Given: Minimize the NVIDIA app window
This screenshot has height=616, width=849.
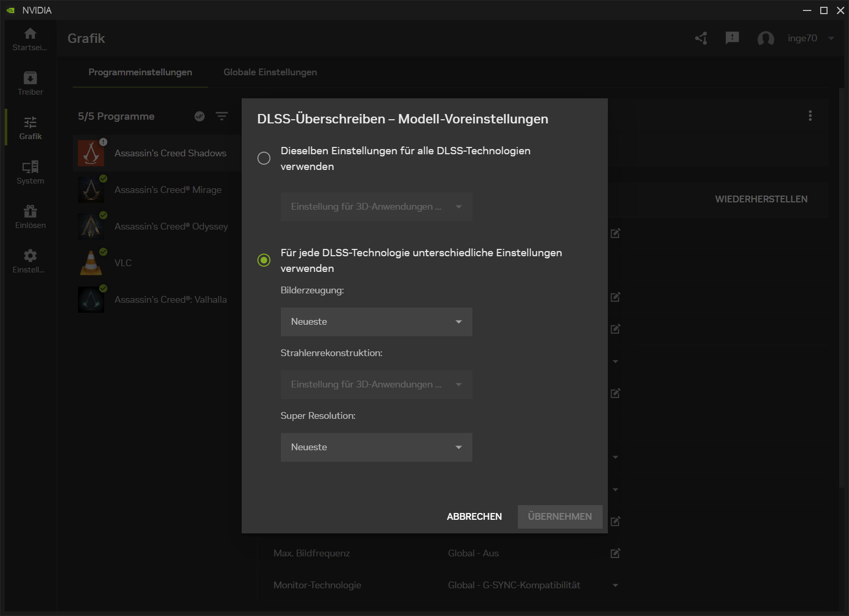Looking at the screenshot, I should [x=807, y=10].
